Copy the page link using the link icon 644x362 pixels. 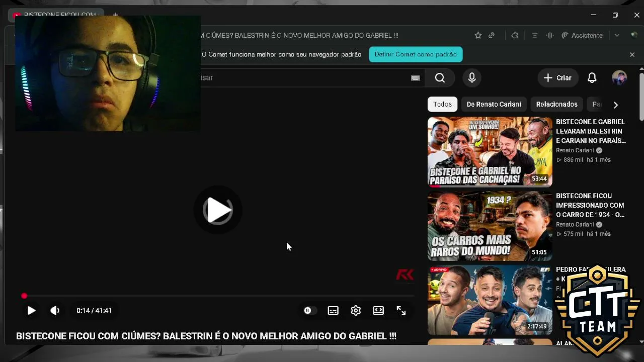tap(492, 35)
